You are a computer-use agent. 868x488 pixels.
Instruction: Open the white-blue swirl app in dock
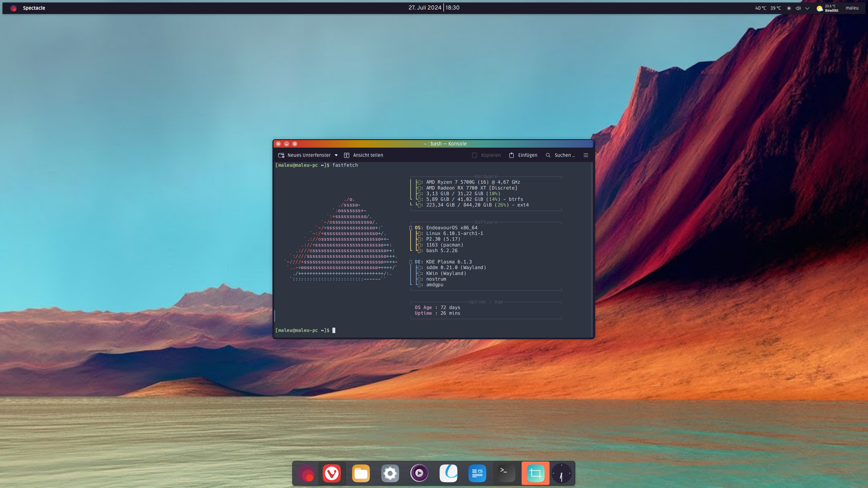point(448,474)
